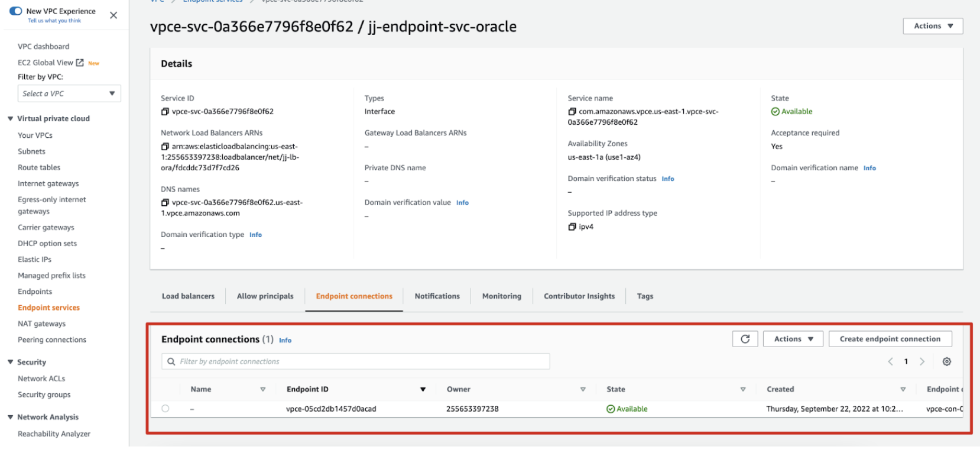This screenshot has width=980, height=453.
Task: Click Create endpoint connection button
Action: coord(890,339)
